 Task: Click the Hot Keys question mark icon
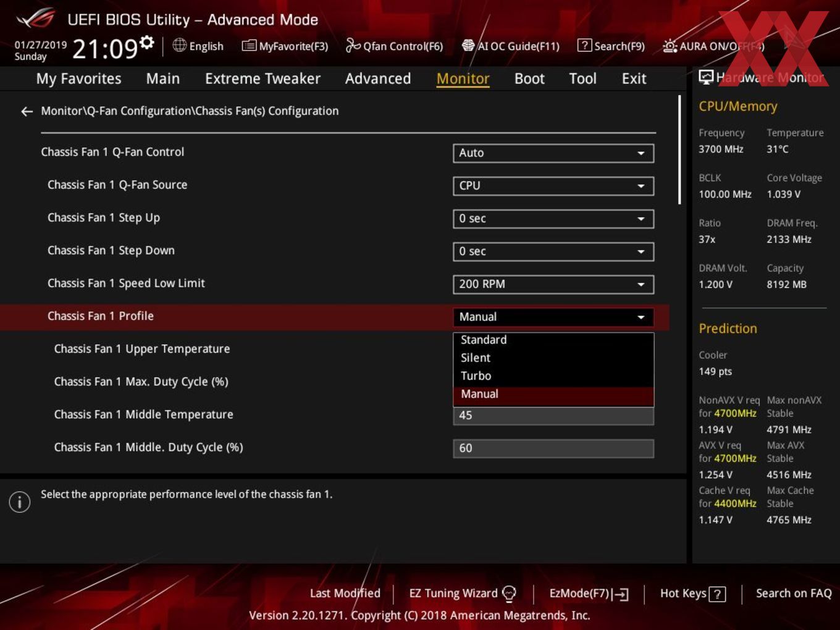coord(717,594)
